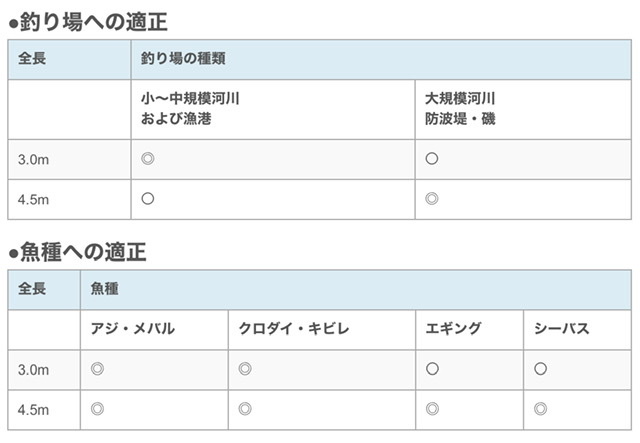Click the single circle for 4.5m small-medium rivers
Screen dimensions: 640x443
[x=148, y=198]
